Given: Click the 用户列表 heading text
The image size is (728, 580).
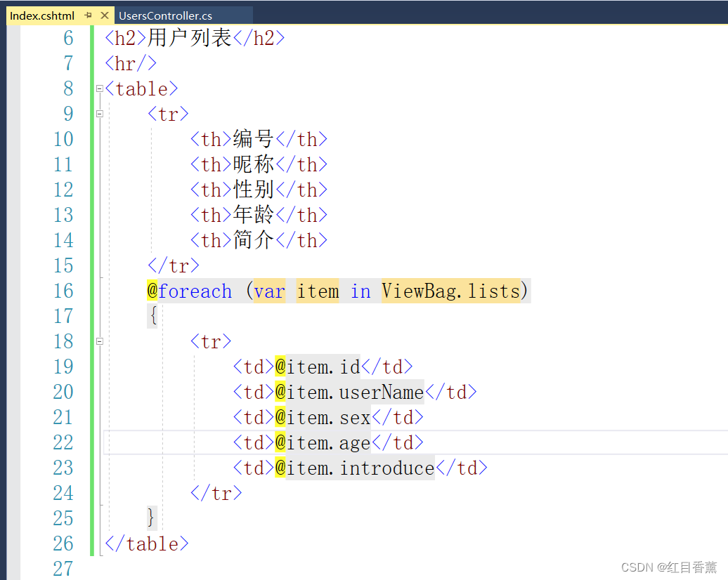Looking at the screenshot, I should coord(188,38).
